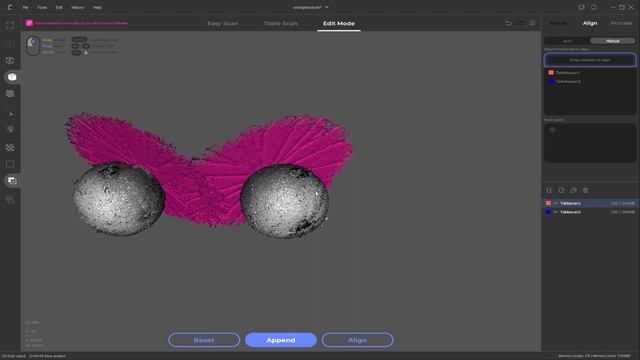Click the topmost sidebar icon below the logo
Image resolution: width=640 pixels, height=360 pixels.
pyautogui.click(x=10, y=25)
